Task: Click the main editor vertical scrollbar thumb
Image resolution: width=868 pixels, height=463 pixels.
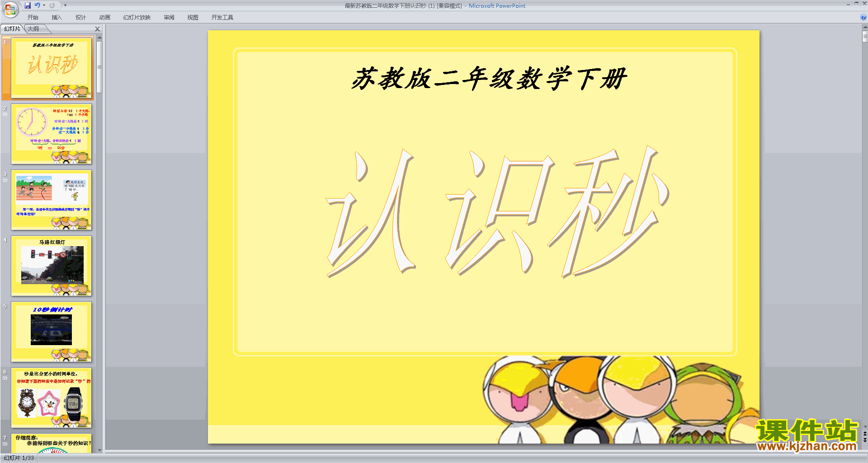Action: click(x=865, y=36)
